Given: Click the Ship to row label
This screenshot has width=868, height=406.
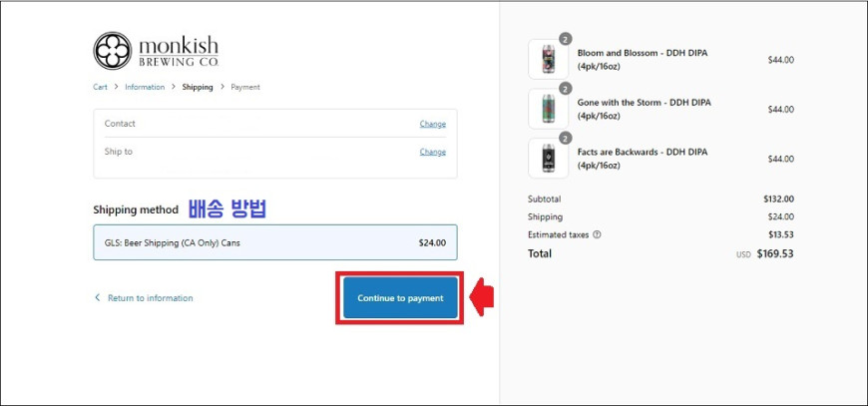Looking at the screenshot, I should point(119,152).
